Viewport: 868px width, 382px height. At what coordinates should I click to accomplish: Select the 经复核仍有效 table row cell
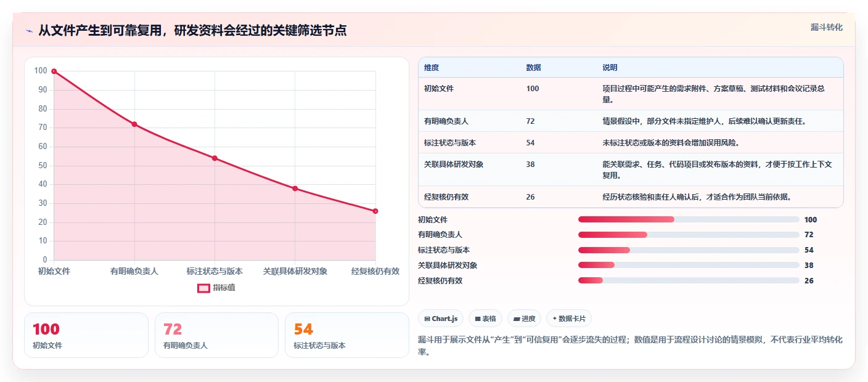[446, 197]
